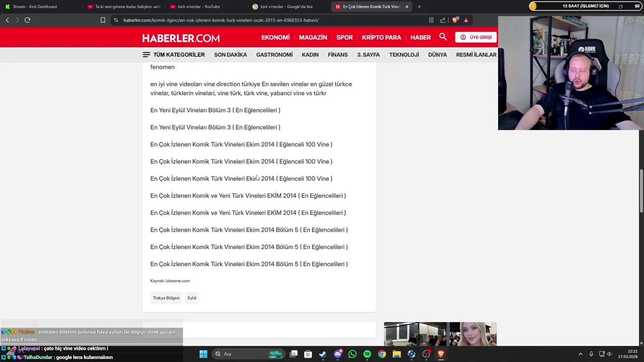Launch Microsoft Store from the taskbar

tap(308, 354)
